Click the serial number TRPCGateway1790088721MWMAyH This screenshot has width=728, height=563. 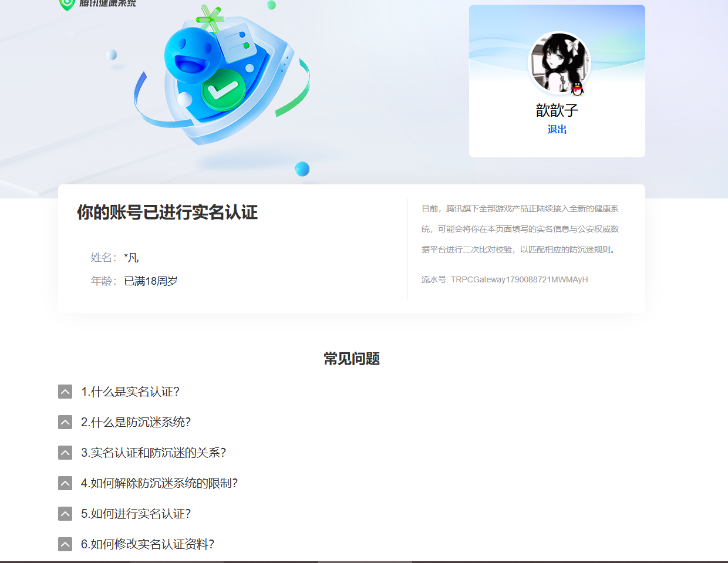(x=519, y=279)
